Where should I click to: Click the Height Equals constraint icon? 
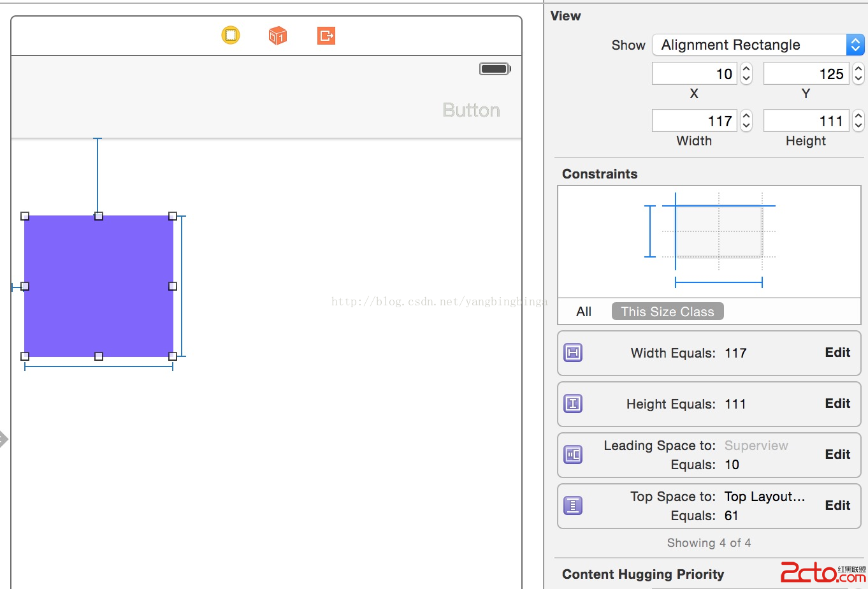(573, 404)
